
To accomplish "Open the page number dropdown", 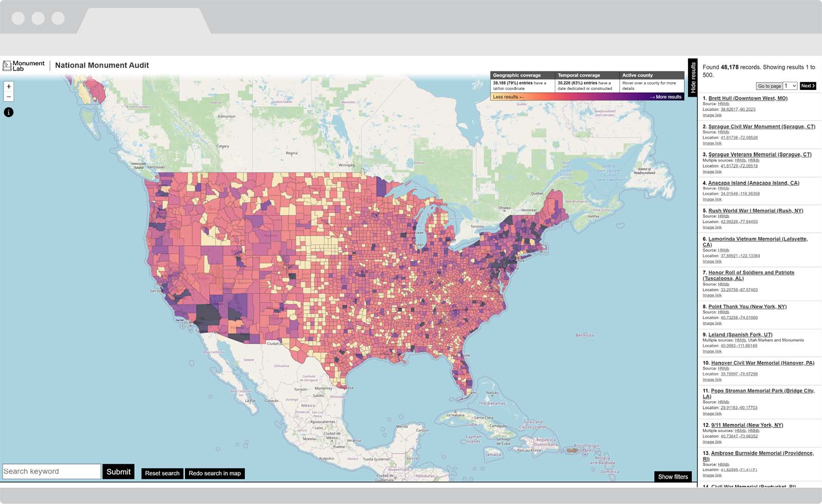I will point(790,86).
